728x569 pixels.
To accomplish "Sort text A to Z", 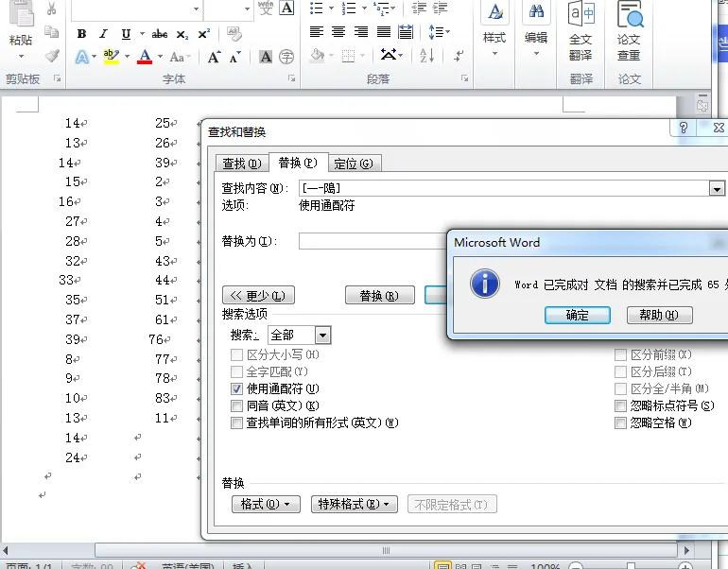I will (x=426, y=56).
